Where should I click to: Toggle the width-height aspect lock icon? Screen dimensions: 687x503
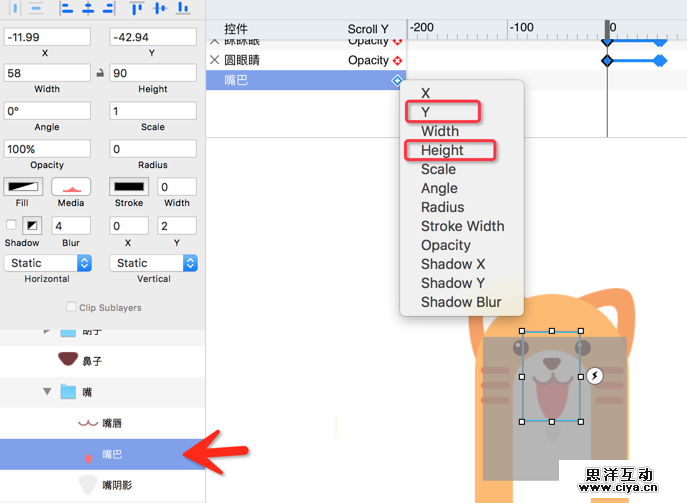pyautogui.click(x=100, y=73)
